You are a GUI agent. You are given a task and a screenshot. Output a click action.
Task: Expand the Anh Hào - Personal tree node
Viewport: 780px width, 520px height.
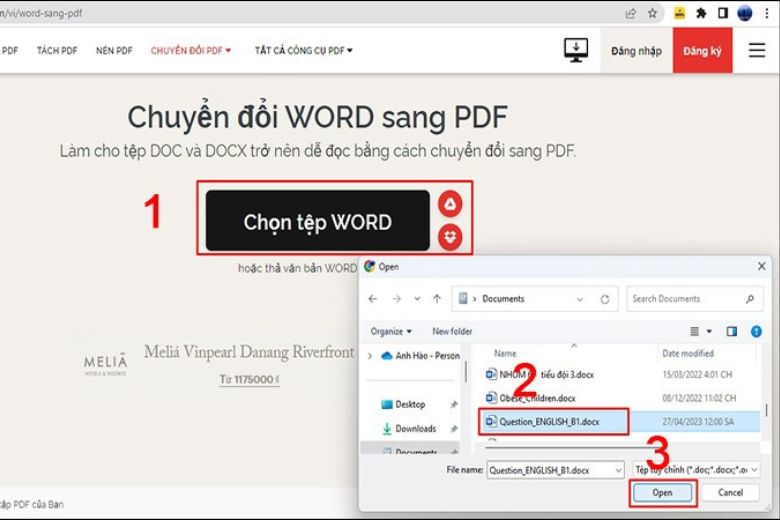tap(370, 356)
